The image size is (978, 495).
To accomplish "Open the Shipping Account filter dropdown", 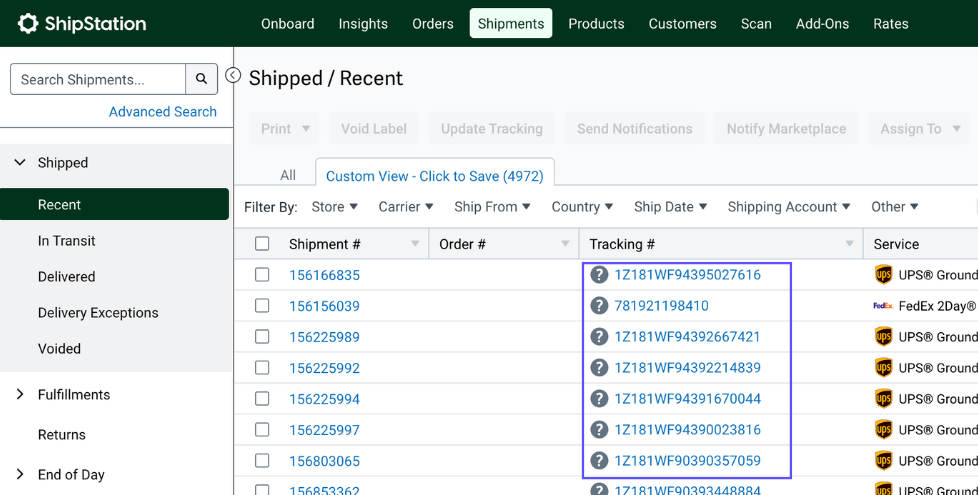I will (788, 207).
